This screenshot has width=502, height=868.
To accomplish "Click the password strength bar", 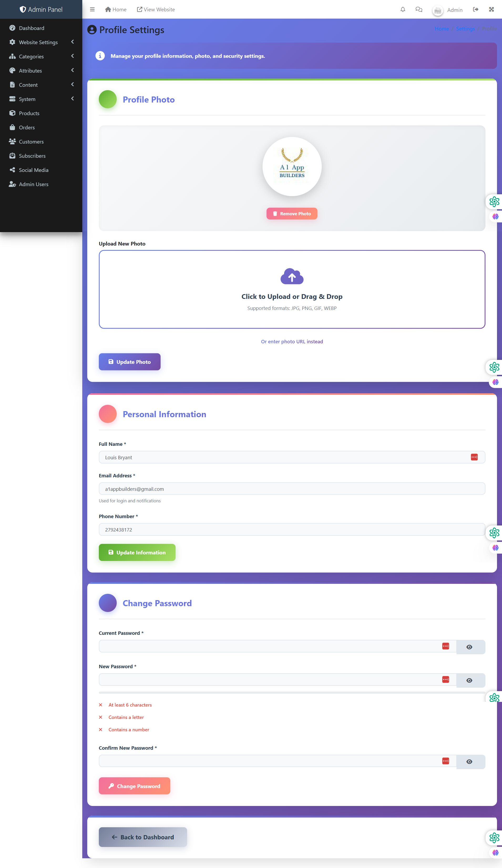I will coord(292,692).
